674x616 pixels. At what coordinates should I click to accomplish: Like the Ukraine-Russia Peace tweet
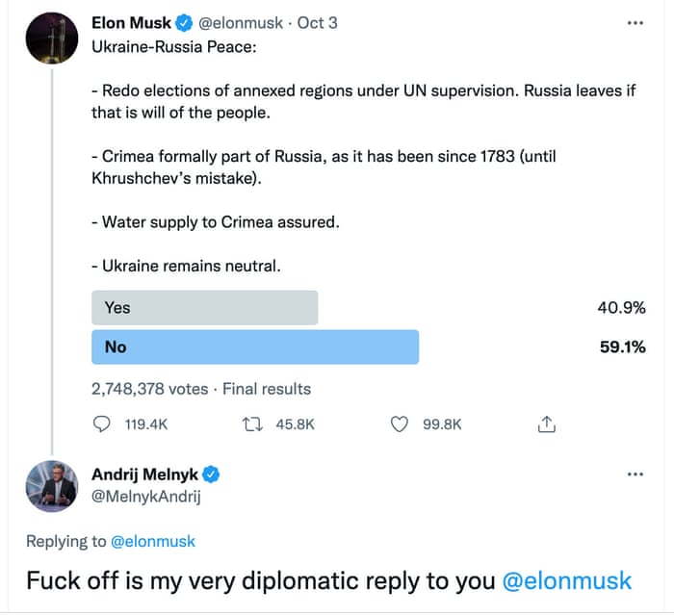(400, 423)
